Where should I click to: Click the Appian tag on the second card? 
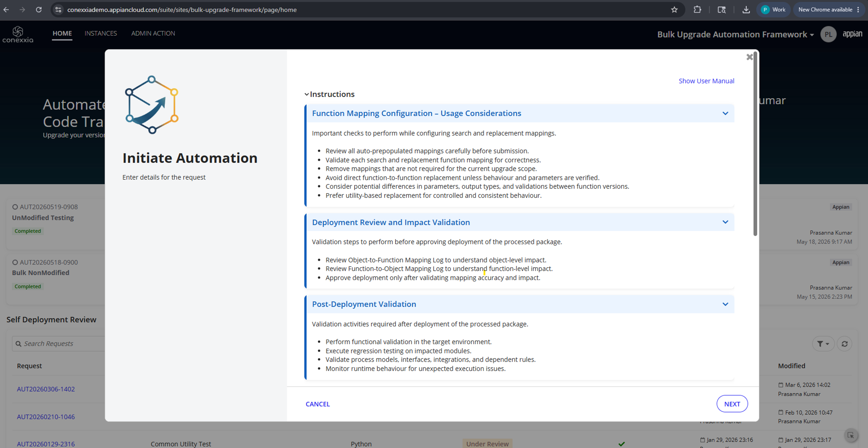(x=841, y=262)
